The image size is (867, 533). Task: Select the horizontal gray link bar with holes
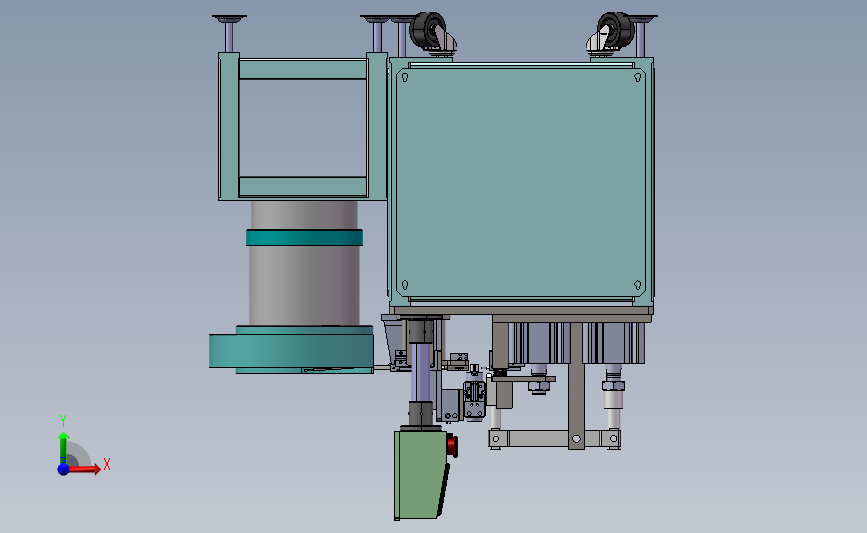click(x=555, y=439)
